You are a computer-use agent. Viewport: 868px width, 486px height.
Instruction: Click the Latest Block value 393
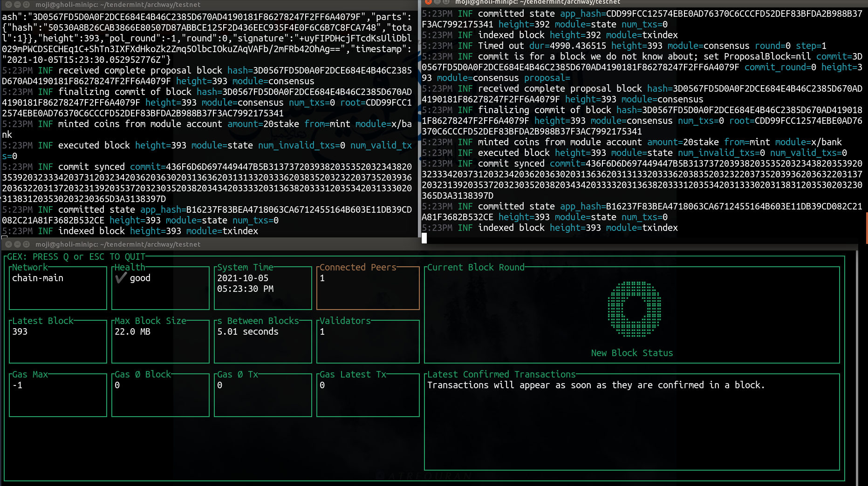point(20,332)
